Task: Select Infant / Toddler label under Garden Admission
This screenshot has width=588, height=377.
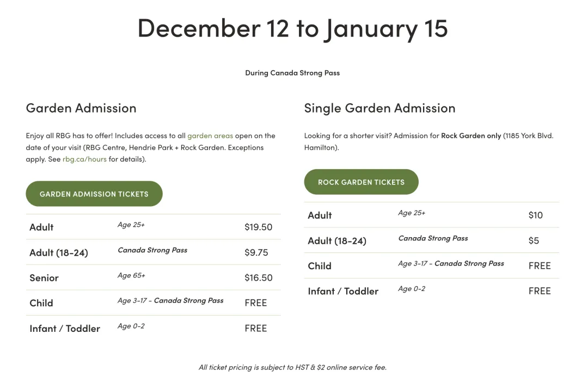Action: coord(65,328)
